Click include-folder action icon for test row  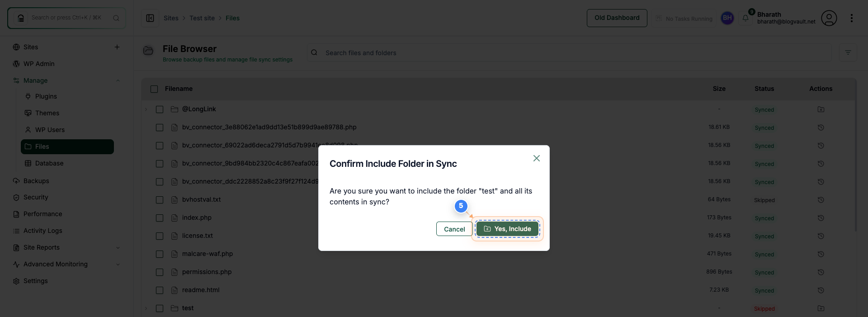click(x=821, y=308)
